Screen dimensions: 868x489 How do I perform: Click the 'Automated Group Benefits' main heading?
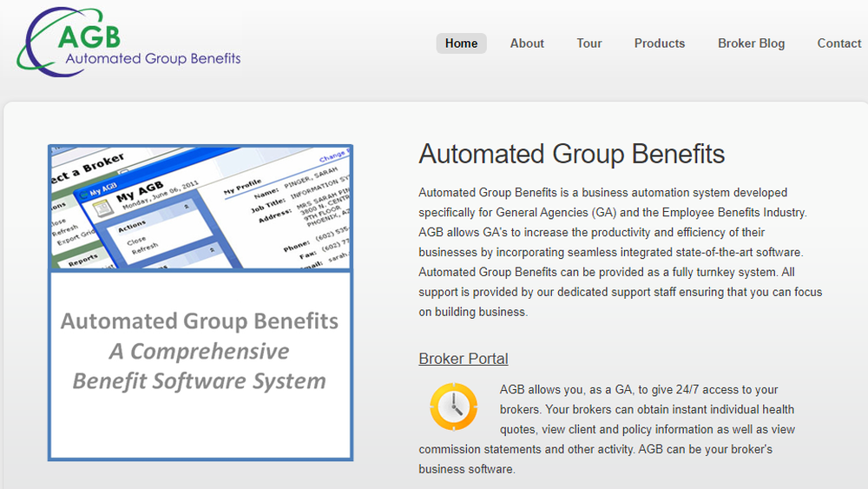coord(571,154)
